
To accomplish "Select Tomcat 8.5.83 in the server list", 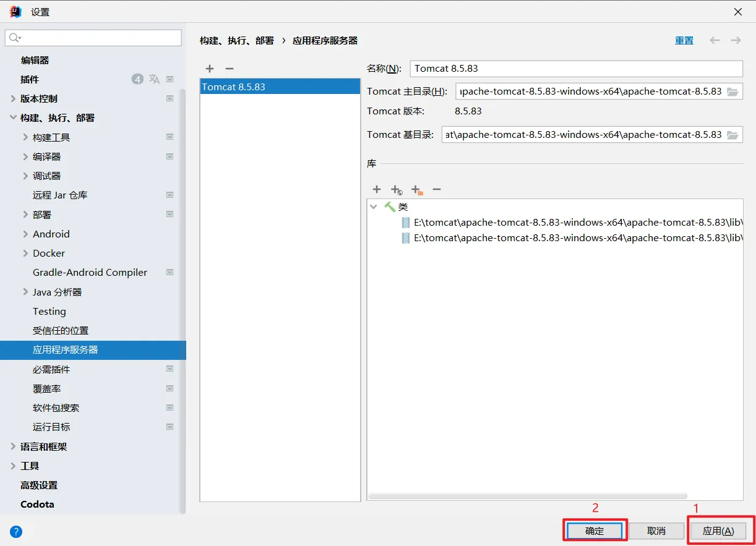I will tap(280, 87).
